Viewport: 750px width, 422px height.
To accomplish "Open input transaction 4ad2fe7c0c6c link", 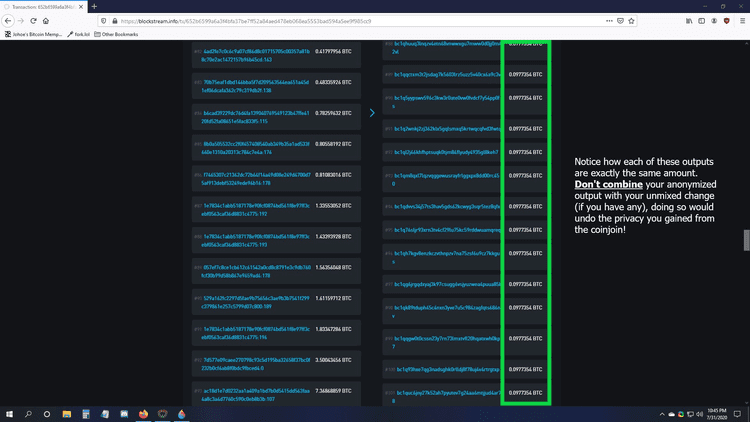I will (x=255, y=56).
